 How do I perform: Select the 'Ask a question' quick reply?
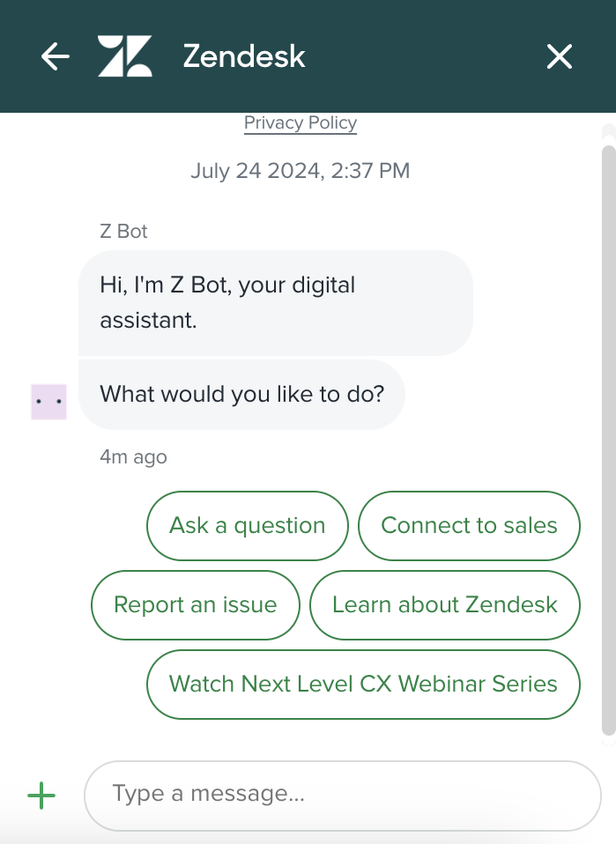(x=247, y=525)
